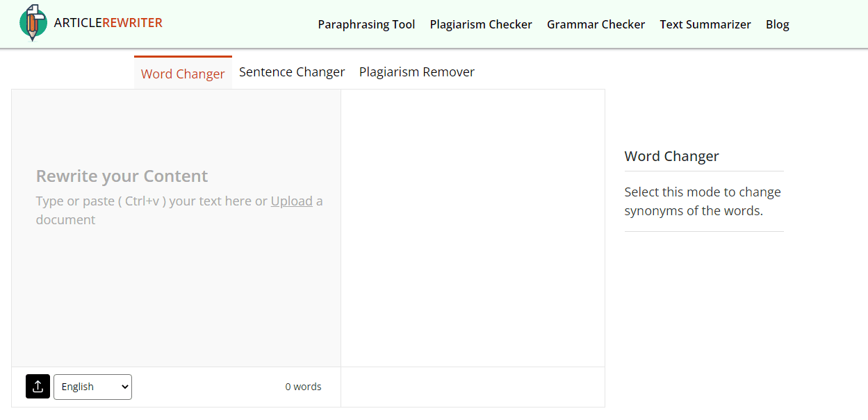Go to the Plagiarism Checker page
The height and width of the screenshot is (420, 868).
coord(481,24)
